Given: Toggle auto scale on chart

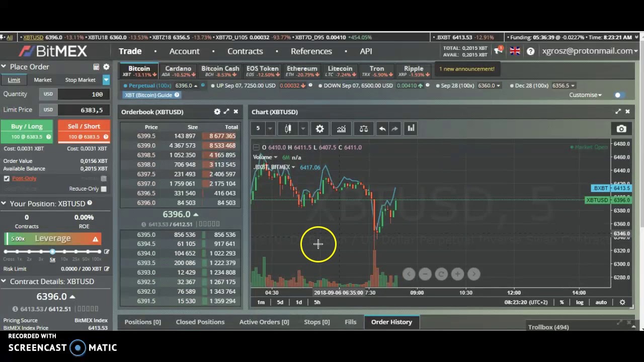Looking at the screenshot, I should point(601,302).
